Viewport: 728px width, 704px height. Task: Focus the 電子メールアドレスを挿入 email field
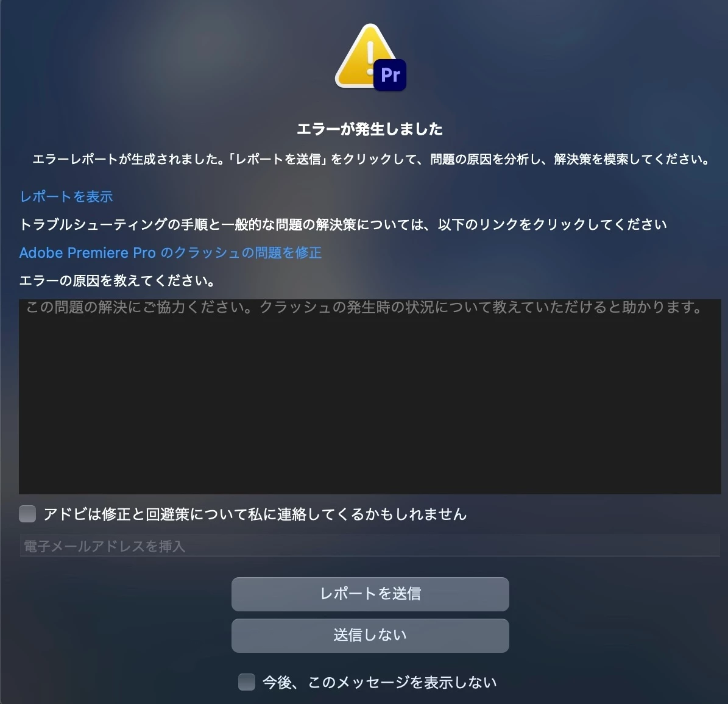click(370, 546)
